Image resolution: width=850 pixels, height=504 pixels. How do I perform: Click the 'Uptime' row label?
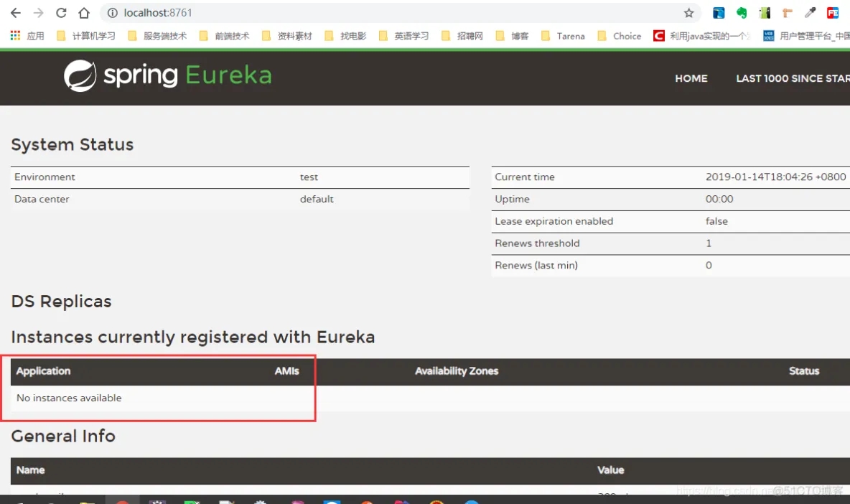tap(512, 200)
